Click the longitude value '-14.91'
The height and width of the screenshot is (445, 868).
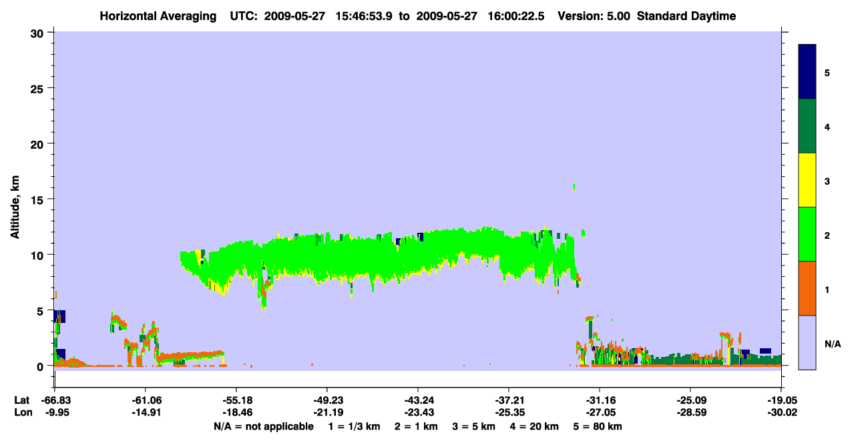tap(144, 413)
